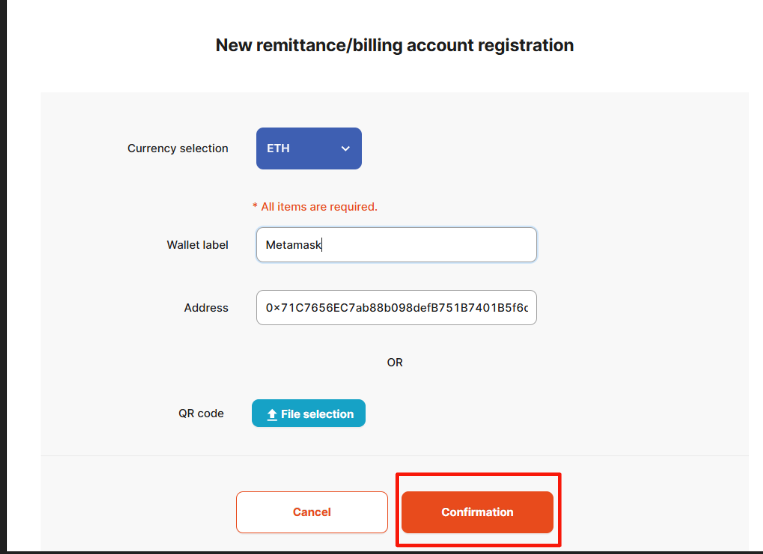Click the 0x71C7656EC7 address text
763x554 pixels.
[397, 308]
